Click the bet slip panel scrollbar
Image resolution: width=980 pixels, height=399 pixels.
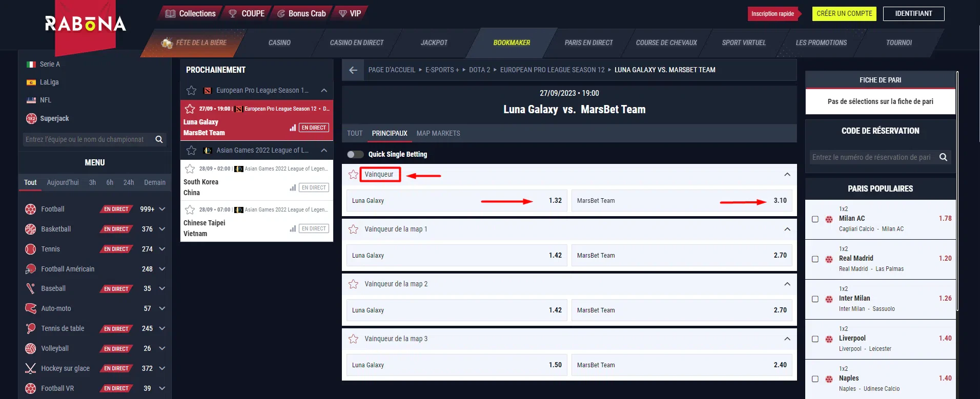click(957, 191)
